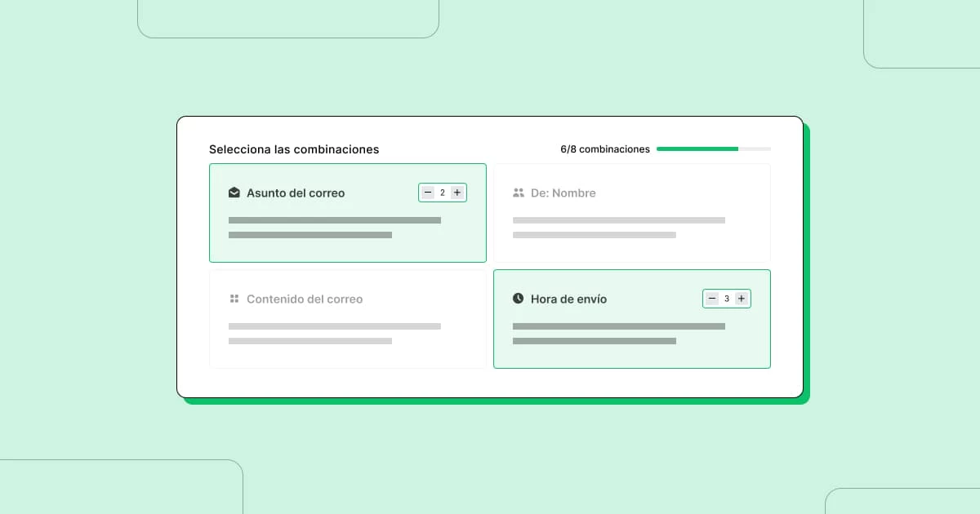The image size is (980, 514).
Task: Click the clock icon beside Hora de envío
Action: [519, 299]
